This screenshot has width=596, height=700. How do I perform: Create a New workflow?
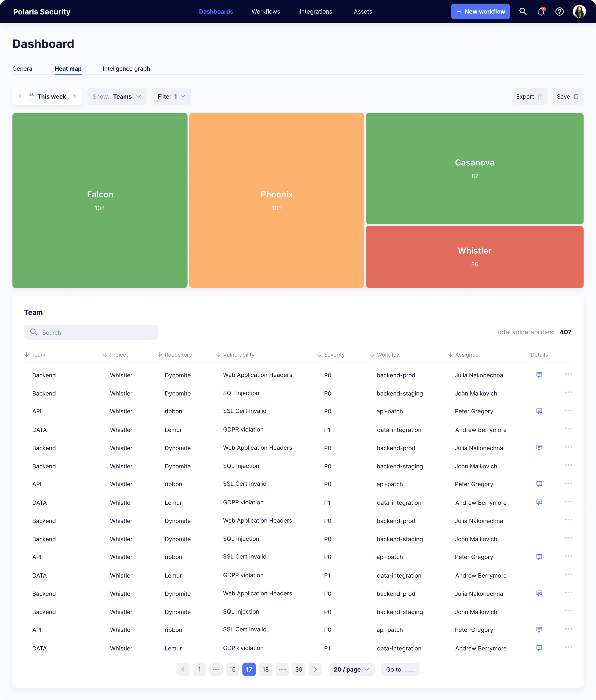pos(480,12)
